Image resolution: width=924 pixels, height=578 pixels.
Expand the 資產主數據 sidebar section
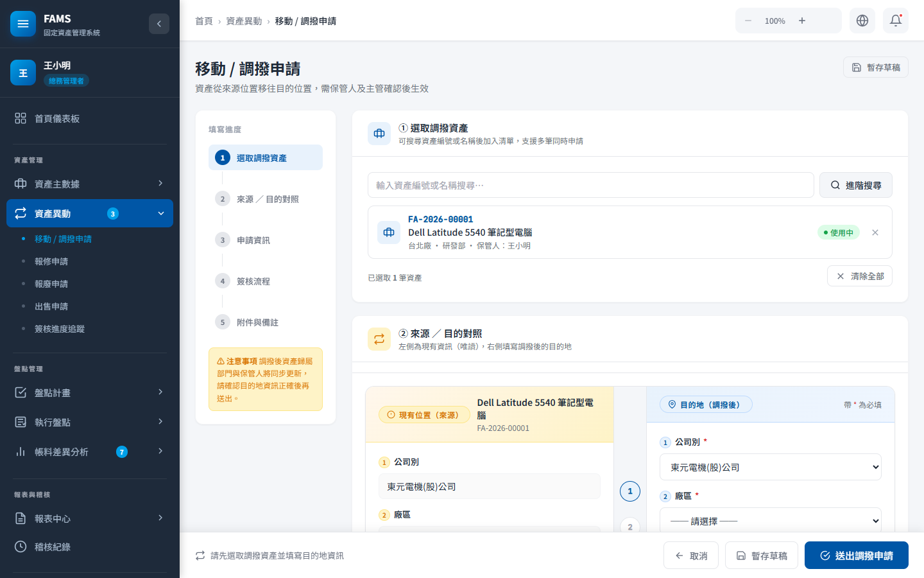click(90, 184)
